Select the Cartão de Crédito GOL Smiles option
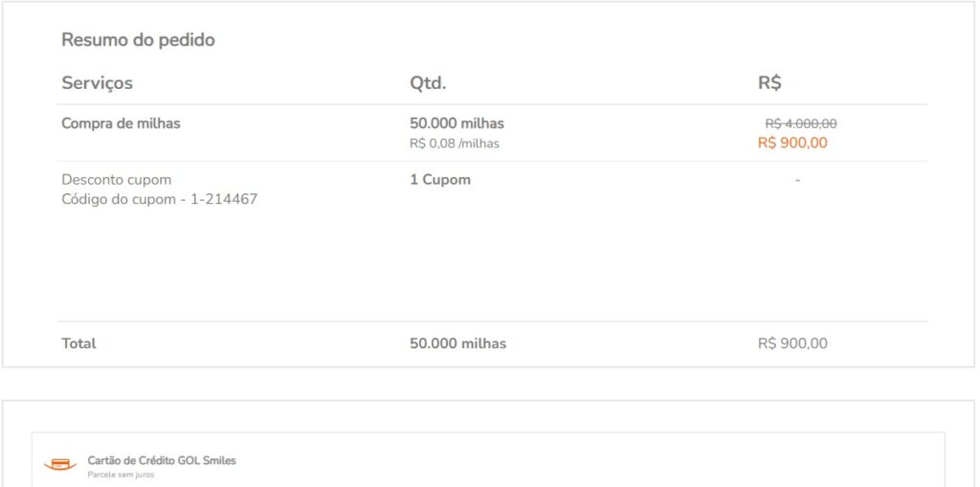The height and width of the screenshot is (487, 980). coord(161,460)
